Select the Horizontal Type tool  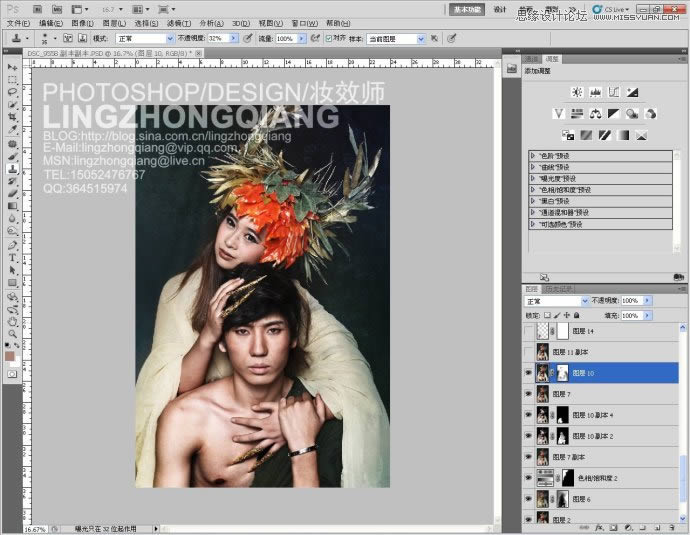click(x=12, y=258)
